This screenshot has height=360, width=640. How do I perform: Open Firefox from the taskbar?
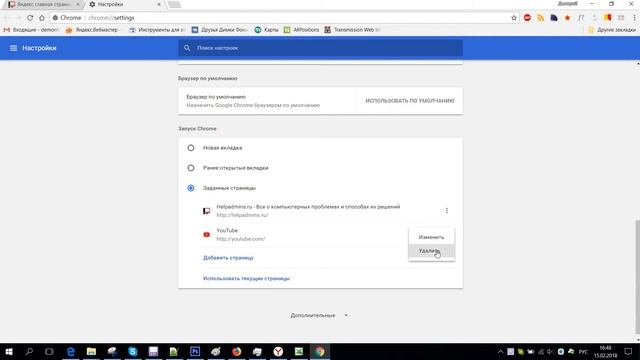pyautogui.click(x=236, y=351)
